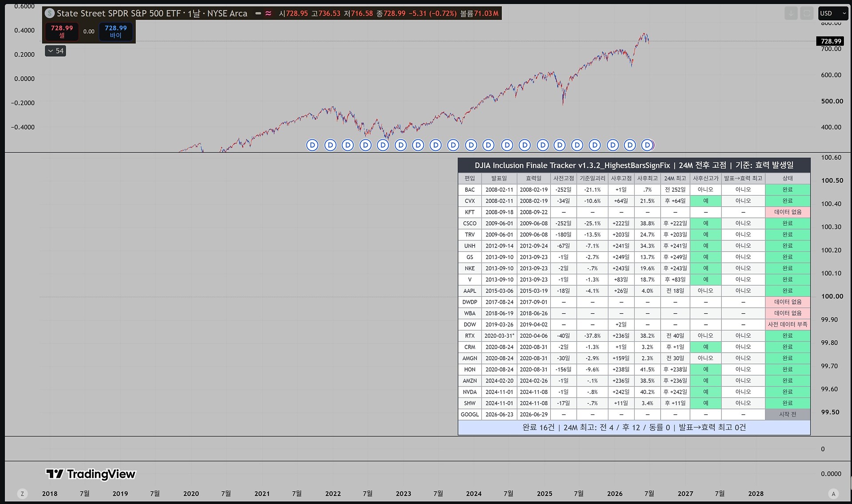Click the BAC ticker cell
The image size is (852, 504).
tap(469, 189)
